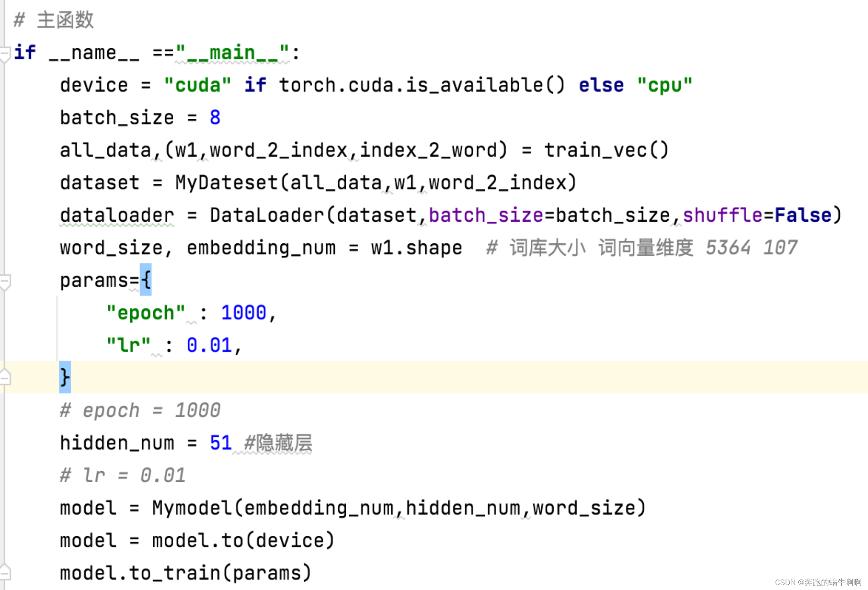
Task: Click the underlined dataloader variable
Action: coord(117,215)
